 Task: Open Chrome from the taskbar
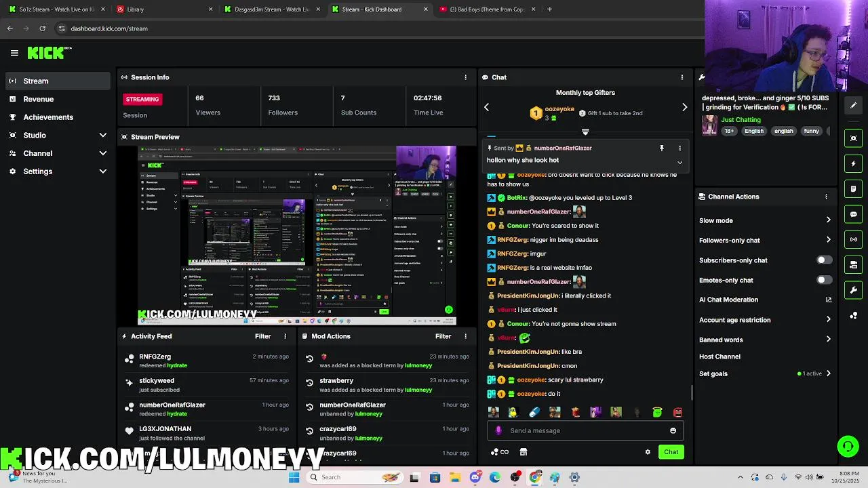point(535,477)
